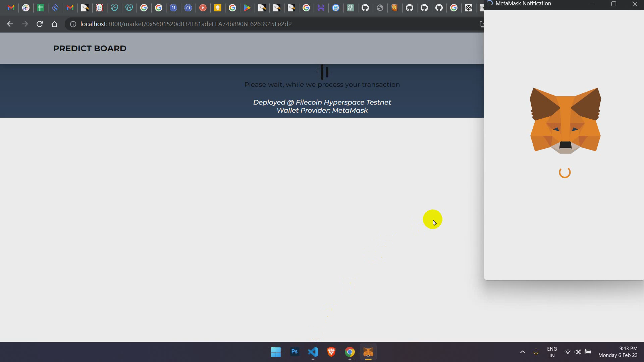Click the volume speaker tray icon
Screen dimensions: 644x362
(x=578, y=352)
